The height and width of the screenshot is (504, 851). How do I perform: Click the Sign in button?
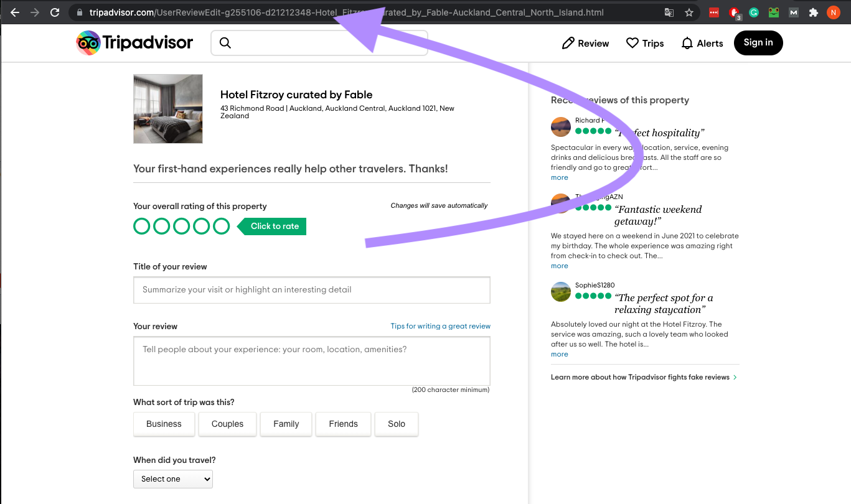758,43
